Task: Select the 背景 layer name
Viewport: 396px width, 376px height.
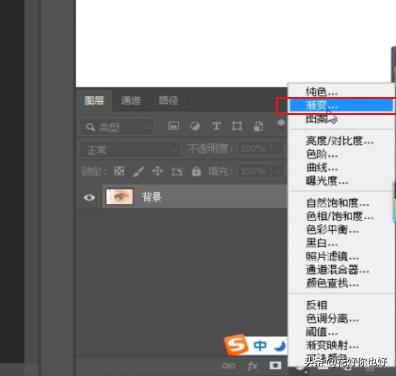Action: [x=152, y=197]
